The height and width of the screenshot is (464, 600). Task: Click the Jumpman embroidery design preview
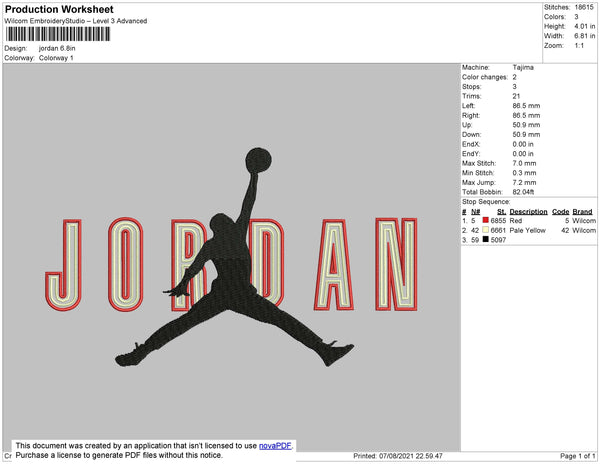232,257
